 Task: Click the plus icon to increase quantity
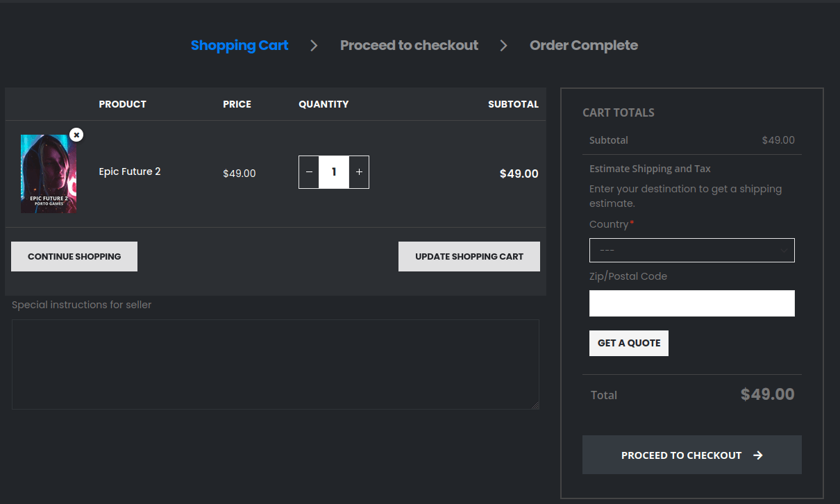(359, 171)
